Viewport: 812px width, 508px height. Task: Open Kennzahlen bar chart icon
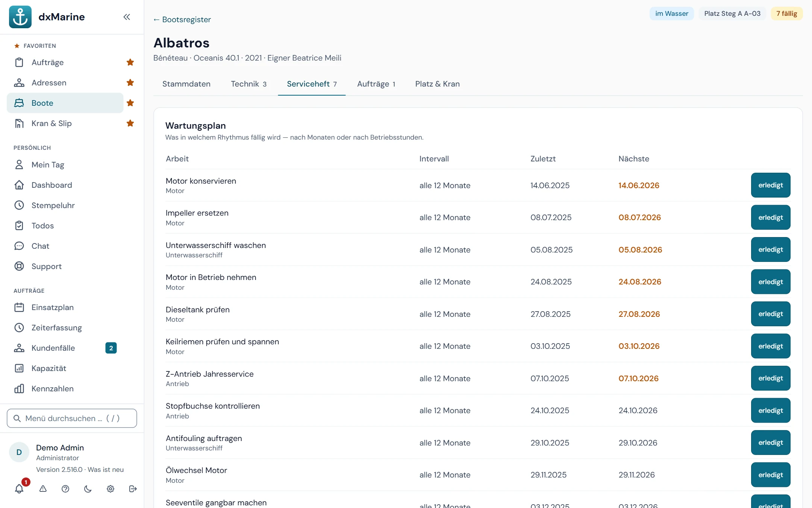coord(19,389)
